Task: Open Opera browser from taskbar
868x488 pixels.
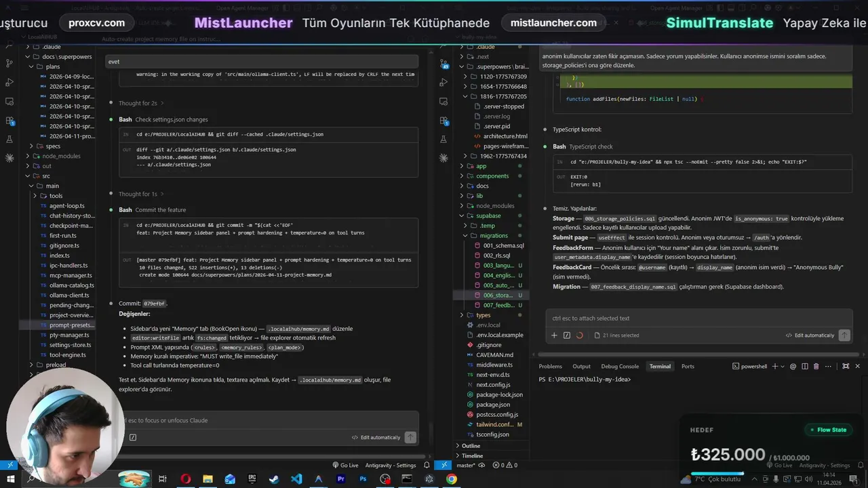Action: [185, 479]
